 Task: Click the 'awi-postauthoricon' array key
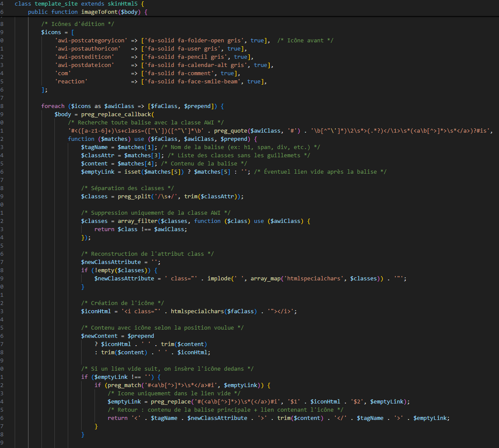tap(88, 49)
